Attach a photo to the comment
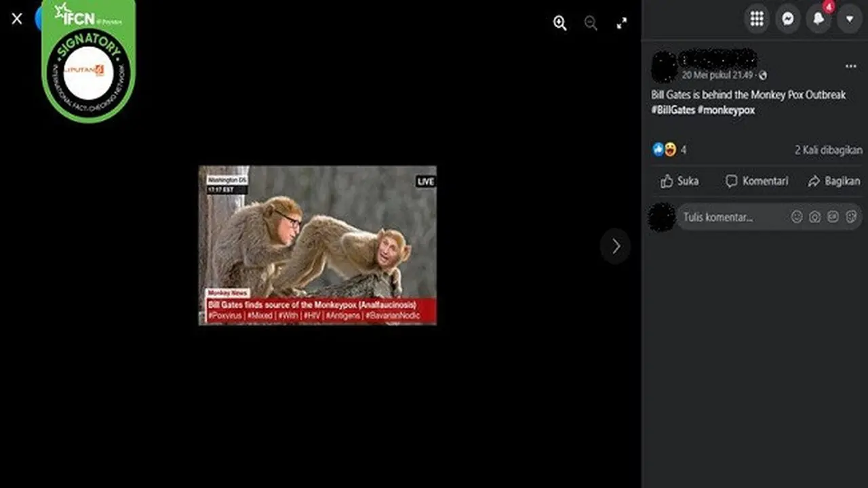 (x=815, y=217)
